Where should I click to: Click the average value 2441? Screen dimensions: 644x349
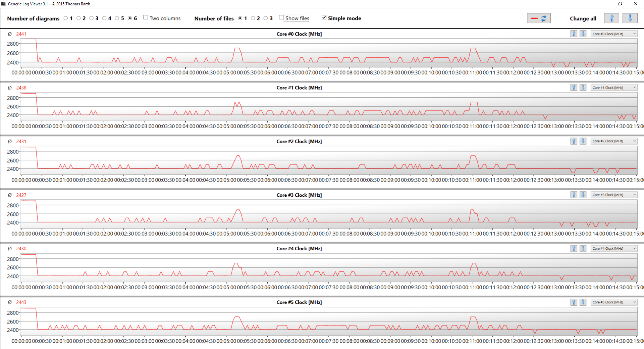(x=21, y=34)
